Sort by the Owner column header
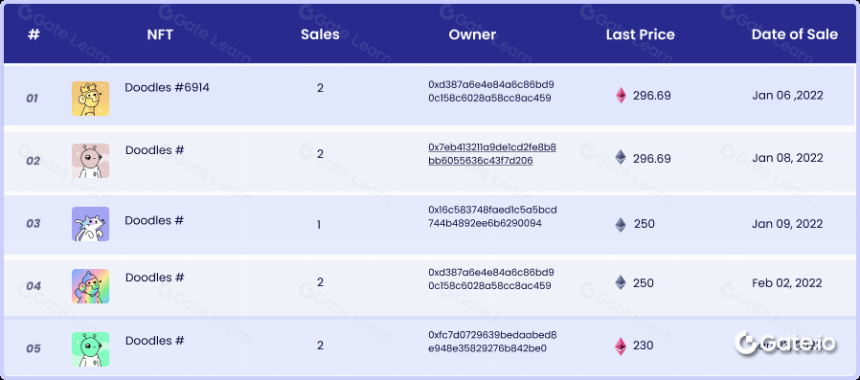Image resolution: width=860 pixels, height=380 pixels. tap(472, 35)
